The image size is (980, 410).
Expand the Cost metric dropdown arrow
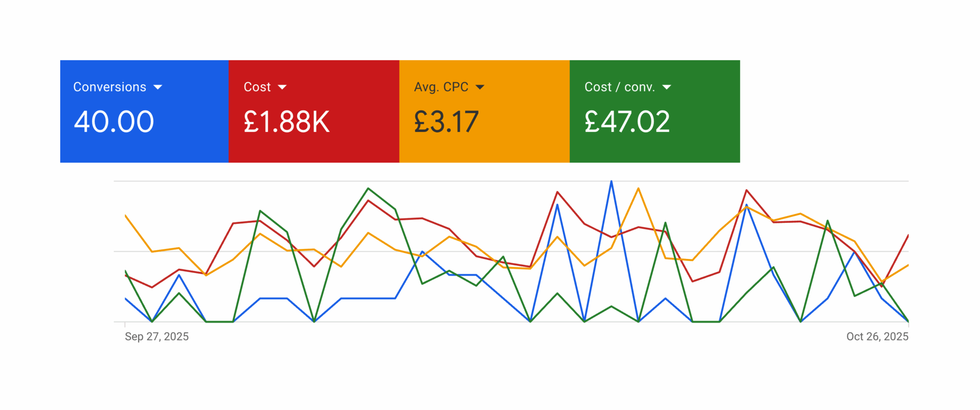[x=282, y=87]
